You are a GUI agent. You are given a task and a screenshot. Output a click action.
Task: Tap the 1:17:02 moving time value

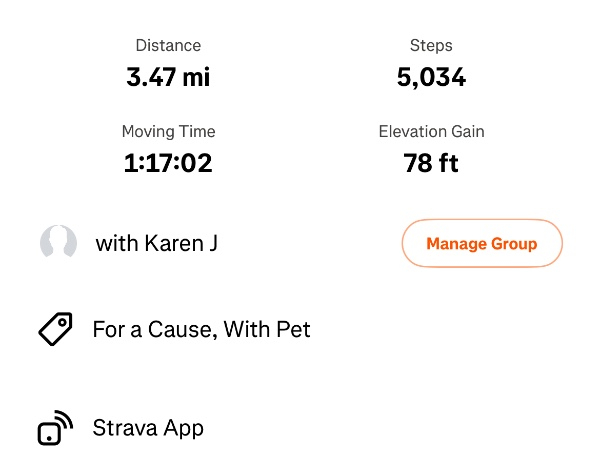coord(168,163)
